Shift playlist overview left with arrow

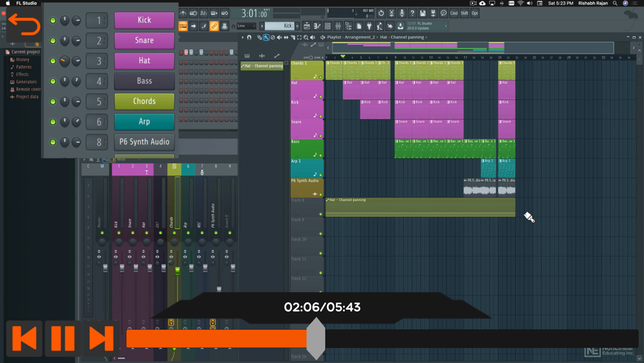[x=328, y=48]
